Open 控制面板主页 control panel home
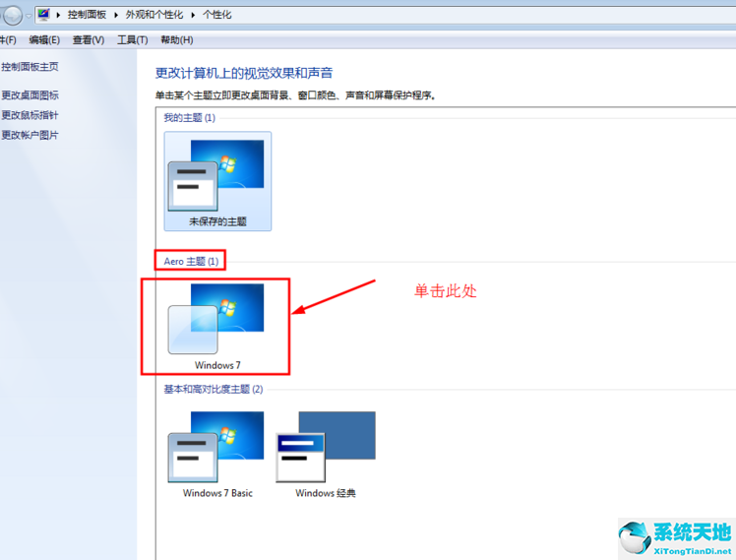This screenshot has height=560, width=736. (x=30, y=67)
